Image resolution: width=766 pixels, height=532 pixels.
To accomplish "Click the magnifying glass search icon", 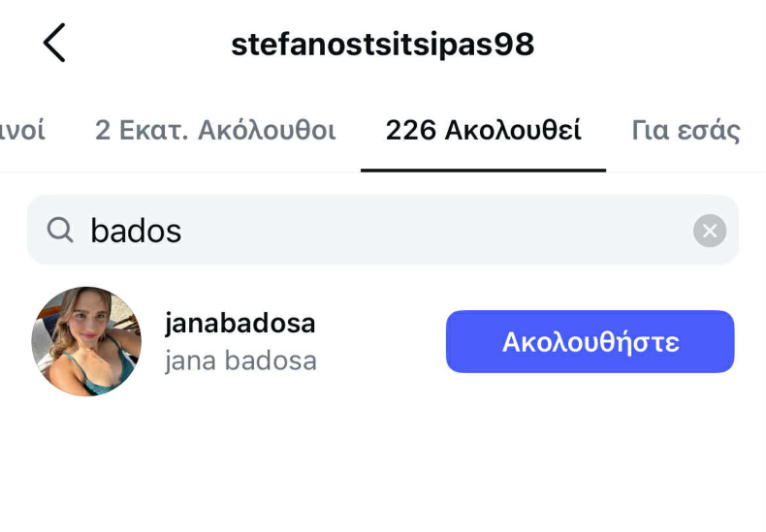I will [60, 230].
